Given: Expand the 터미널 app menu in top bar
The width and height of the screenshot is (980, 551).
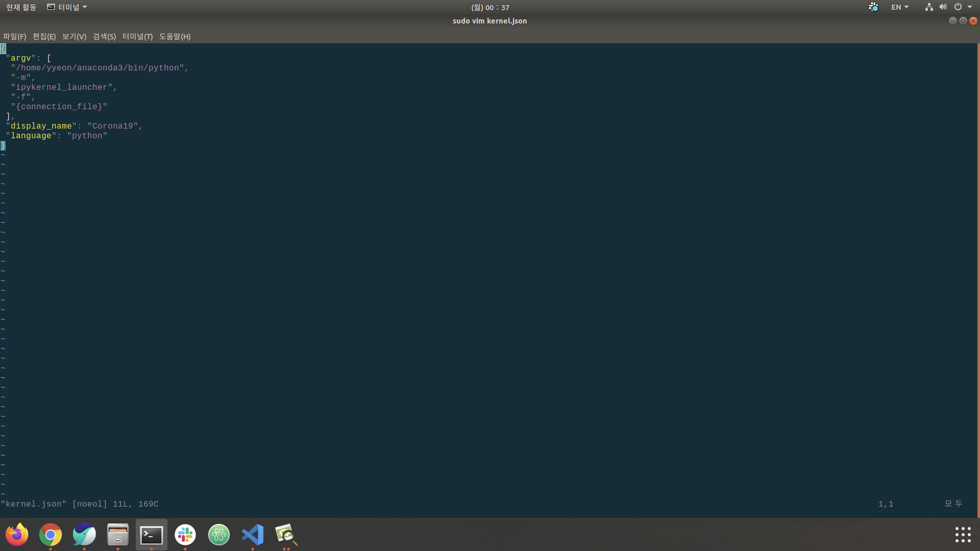Looking at the screenshot, I should [67, 7].
